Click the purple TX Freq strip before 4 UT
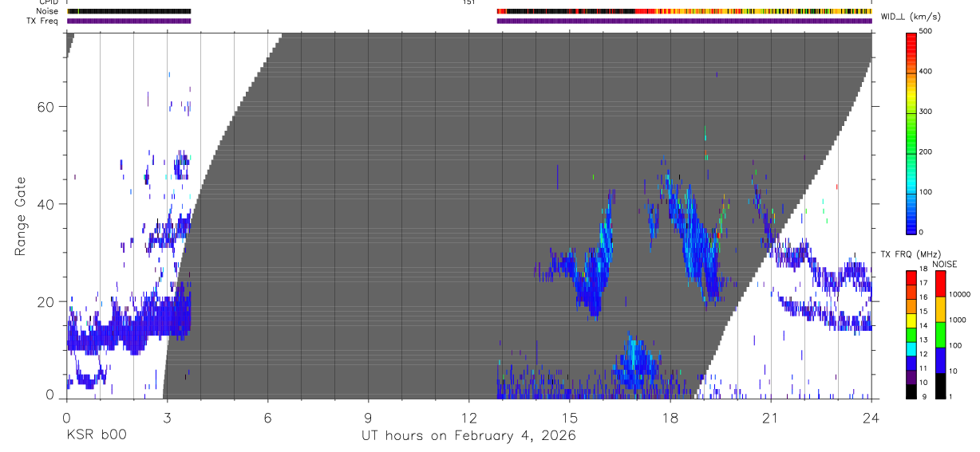 (x=128, y=21)
